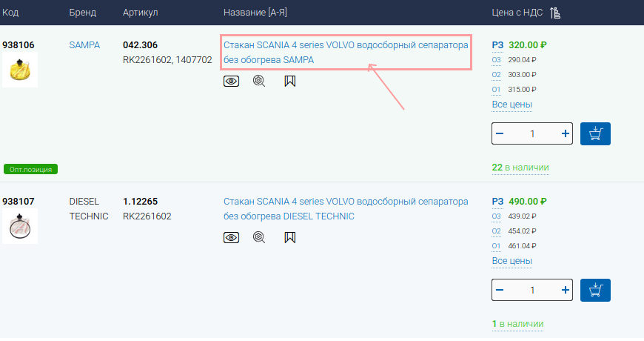Click the РЗ label next to 490.00 ₽
644x341 pixels.
[497, 202]
